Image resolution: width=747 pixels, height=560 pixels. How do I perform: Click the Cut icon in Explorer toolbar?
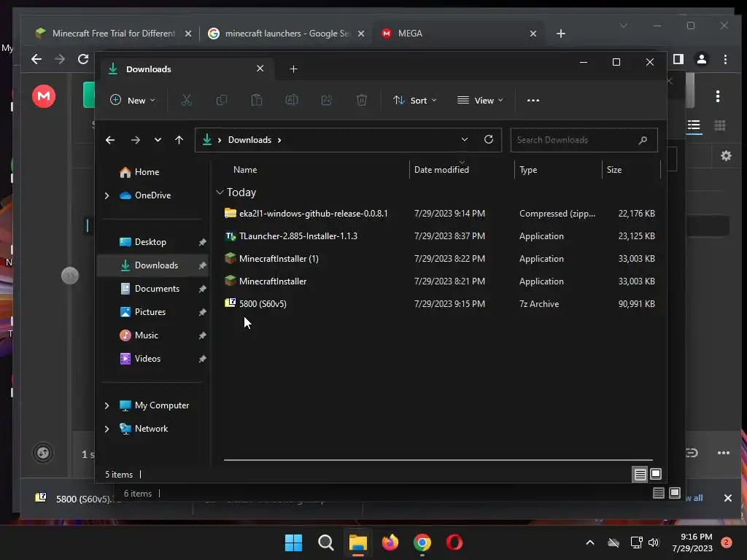coord(186,100)
